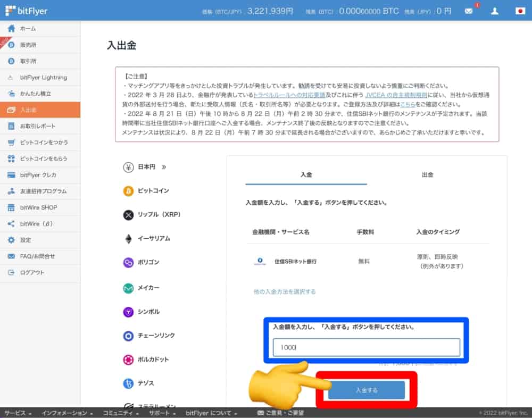Image resolution: width=532 pixels, height=418 pixels.
Task: Click the Japan flag language icon
Action: pyautogui.click(x=520, y=11)
